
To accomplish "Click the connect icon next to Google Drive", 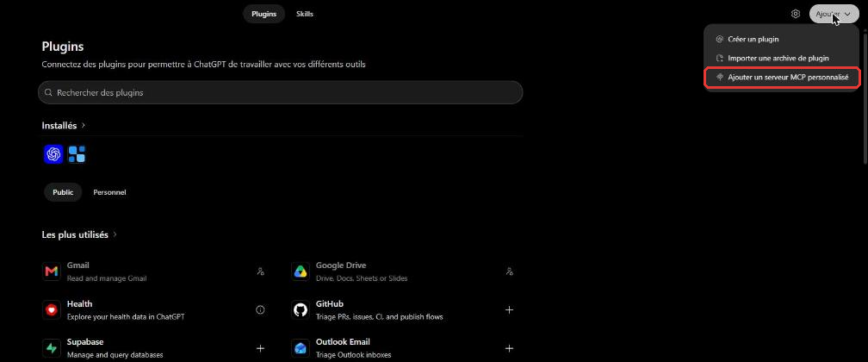I will tap(510, 271).
